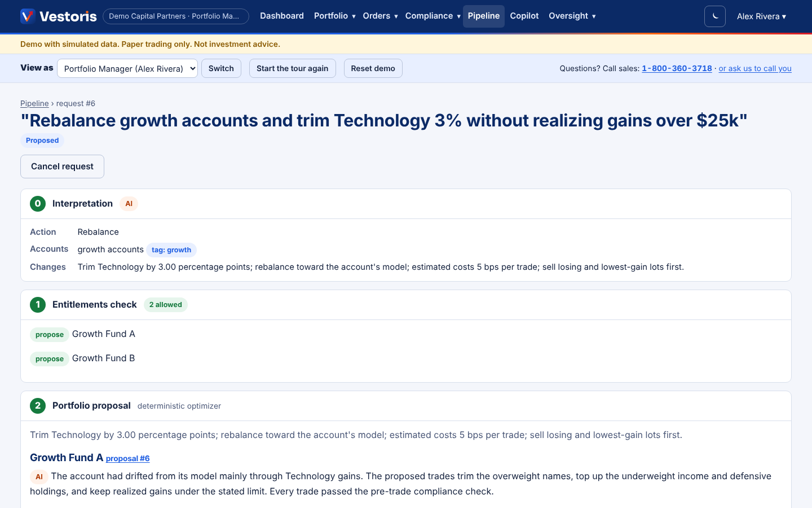Expand the Portfolio menu
Image resolution: width=812 pixels, height=508 pixels.
click(335, 16)
